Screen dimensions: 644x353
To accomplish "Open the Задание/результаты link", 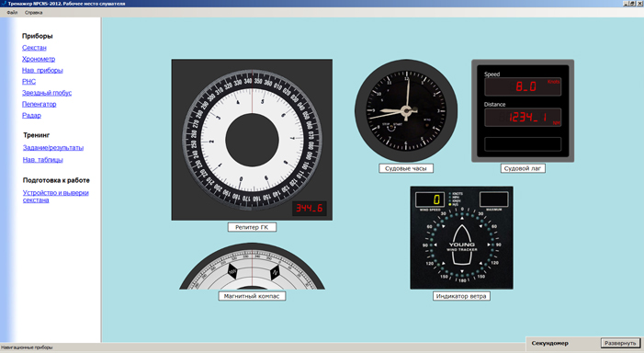I will coord(53,147).
